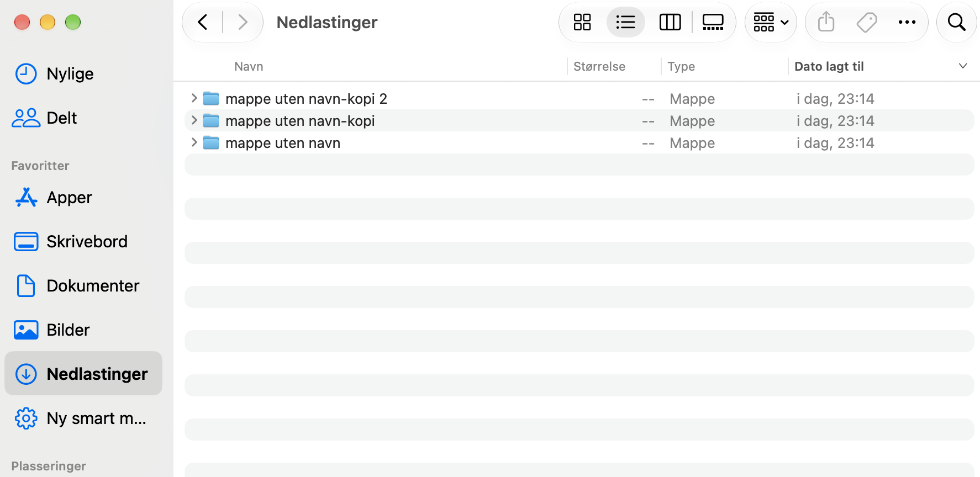Screen dimensions: 980x477
Task: Open Delt in the sidebar
Action: [x=83, y=118]
